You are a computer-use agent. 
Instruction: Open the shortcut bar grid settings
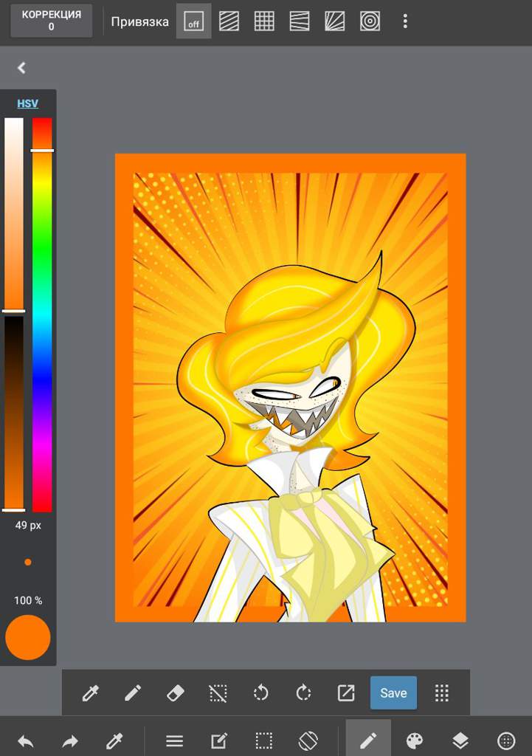click(x=441, y=693)
